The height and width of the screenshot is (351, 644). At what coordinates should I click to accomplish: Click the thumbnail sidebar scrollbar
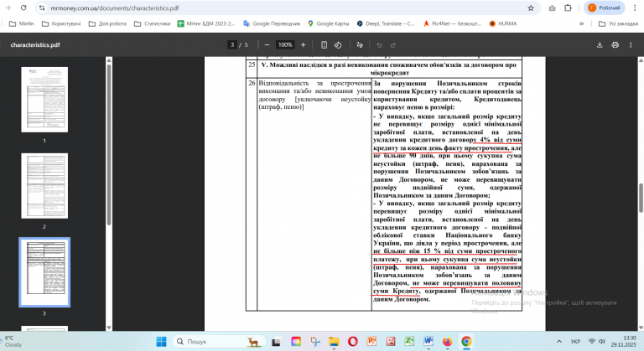point(109,144)
